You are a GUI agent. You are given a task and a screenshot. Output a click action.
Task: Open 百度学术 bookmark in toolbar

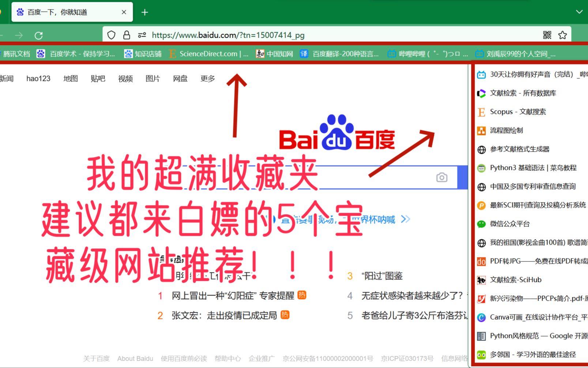click(76, 54)
